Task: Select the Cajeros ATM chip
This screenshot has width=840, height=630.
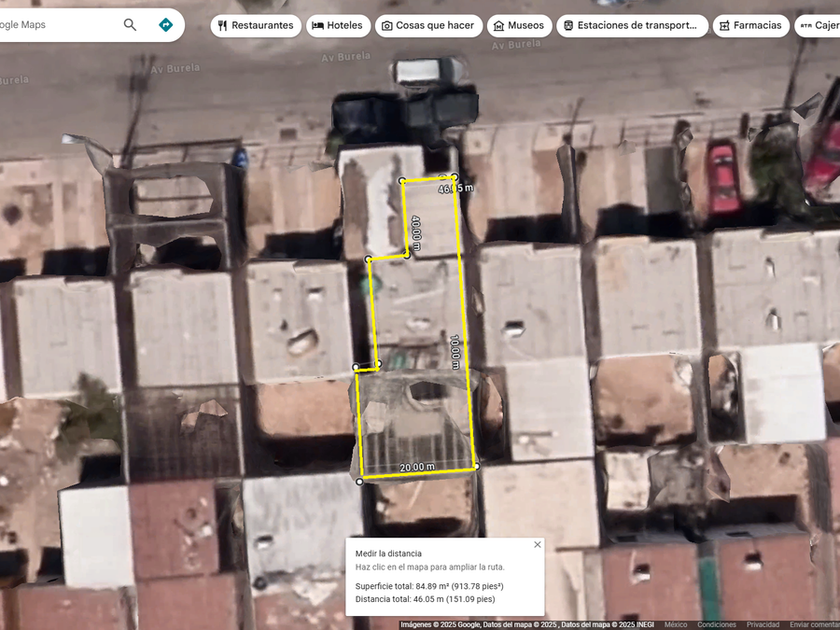Action: pos(817,26)
